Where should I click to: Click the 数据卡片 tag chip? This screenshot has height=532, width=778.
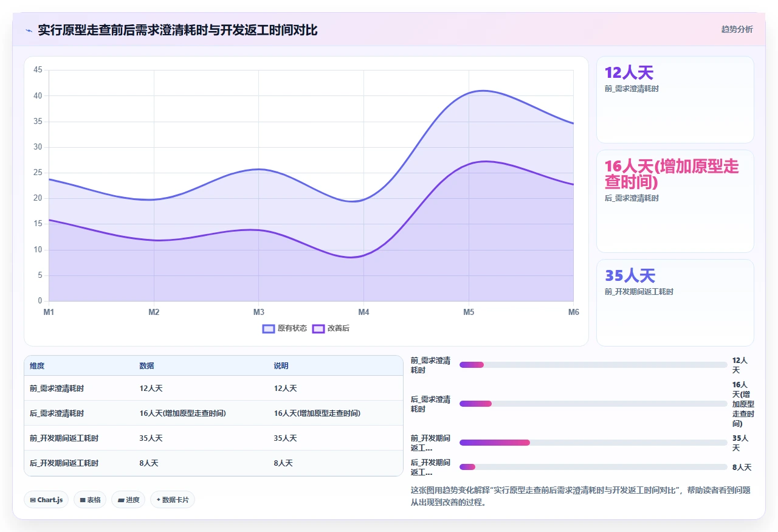pos(173,500)
